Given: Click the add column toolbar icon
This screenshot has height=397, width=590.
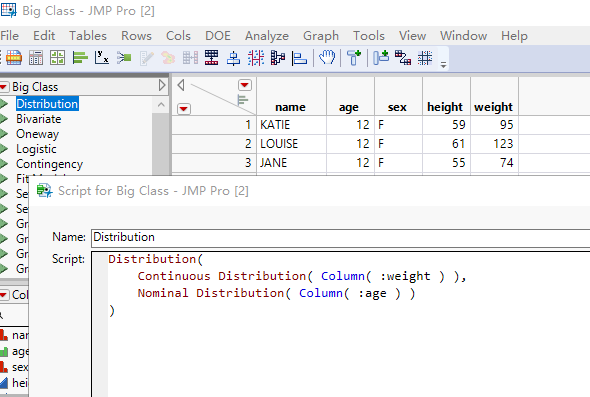Looking at the screenshot, I should pyautogui.click(x=381, y=58).
